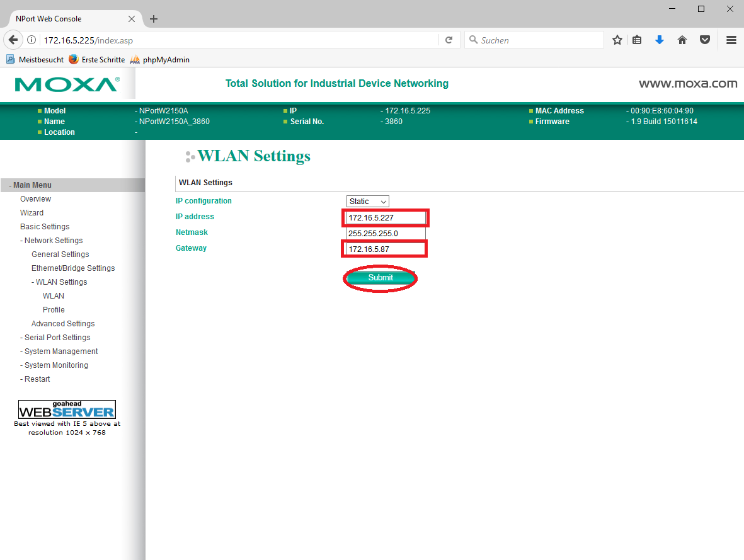Screen dimensions: 744x560
Task: Open the IP configuration Static dropdown
Action: 368,202
